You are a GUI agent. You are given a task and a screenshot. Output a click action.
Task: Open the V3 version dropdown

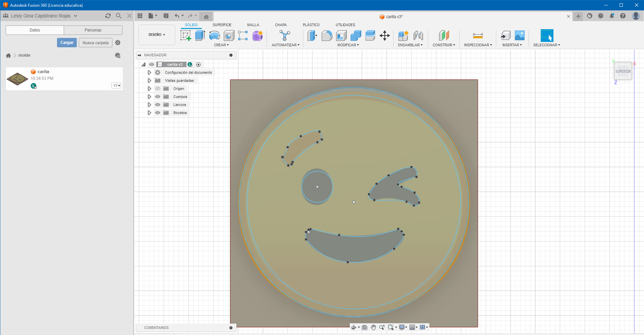coord(116,86)
